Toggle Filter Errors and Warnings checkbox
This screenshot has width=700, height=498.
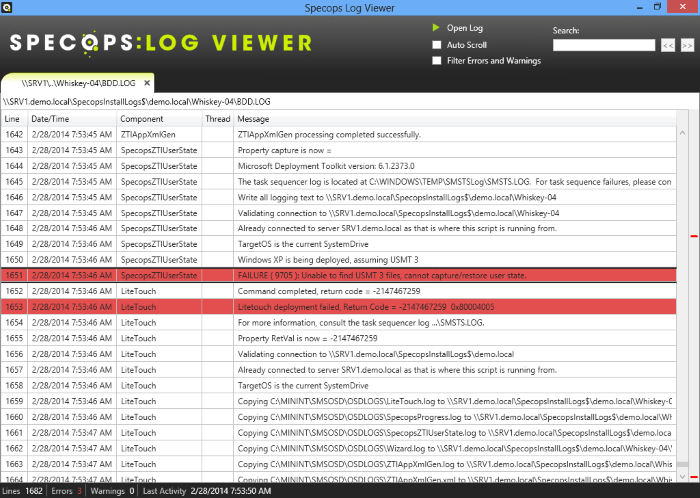pos(436,61)
